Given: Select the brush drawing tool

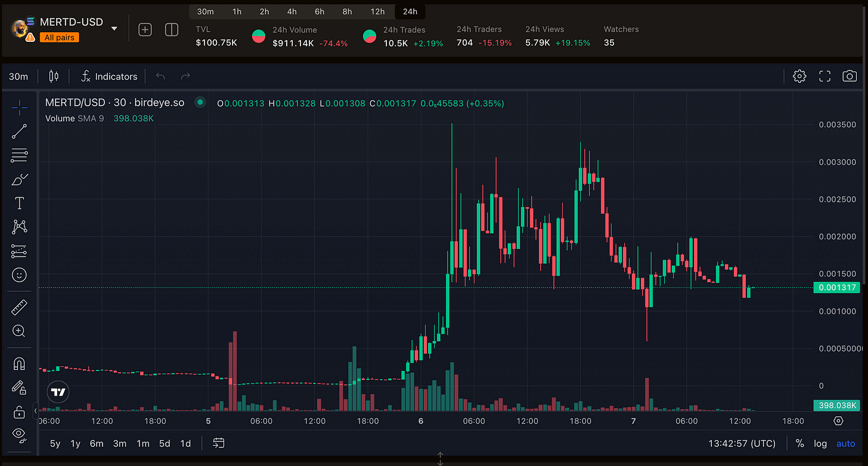Looking at the screenshot, I should (x=19, y=179).
